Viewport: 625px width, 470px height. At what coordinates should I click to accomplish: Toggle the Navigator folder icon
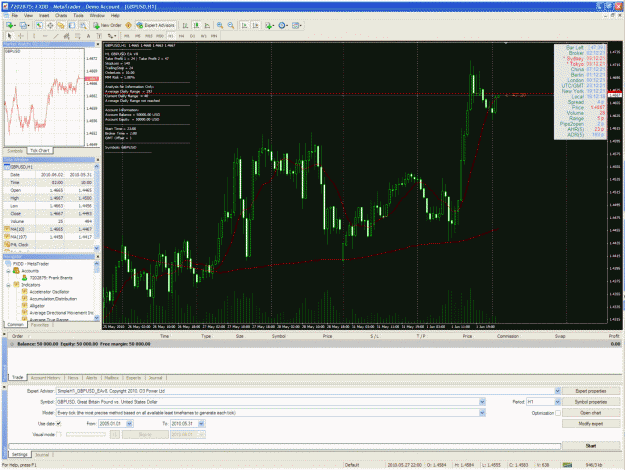[x=61, y=26]
